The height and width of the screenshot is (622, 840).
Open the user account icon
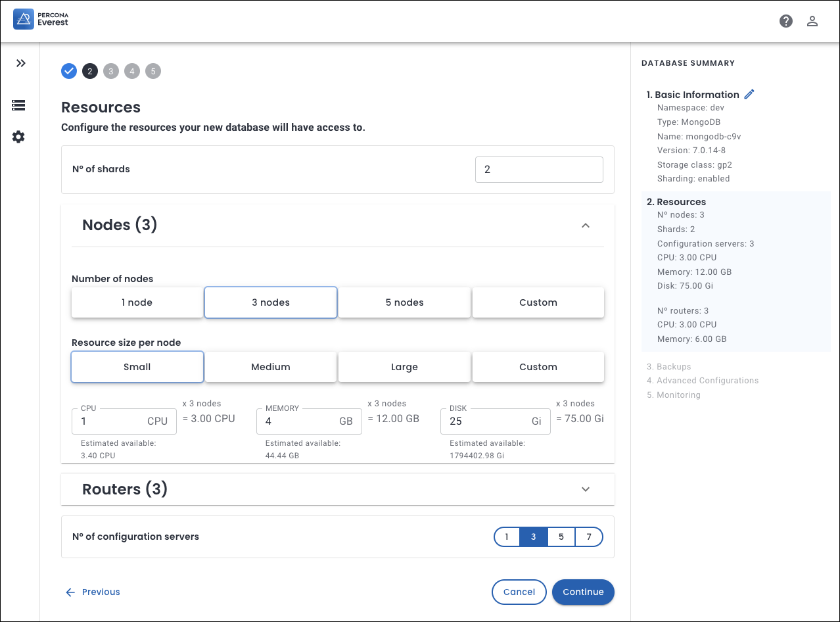tap(812, 21)
